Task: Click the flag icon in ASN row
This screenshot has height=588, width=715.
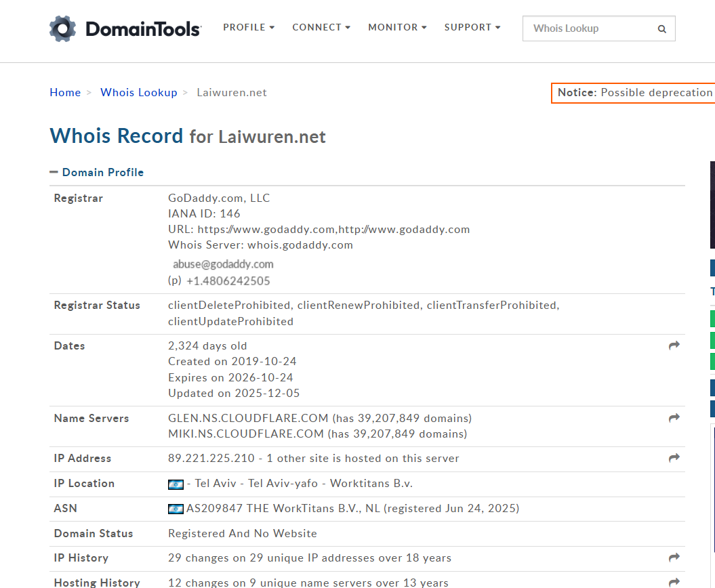Action: (x=176, y=509)
